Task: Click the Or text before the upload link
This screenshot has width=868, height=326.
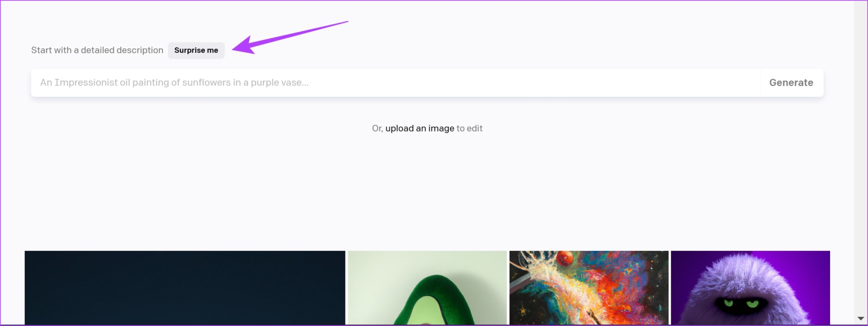Action: point(377,128)
